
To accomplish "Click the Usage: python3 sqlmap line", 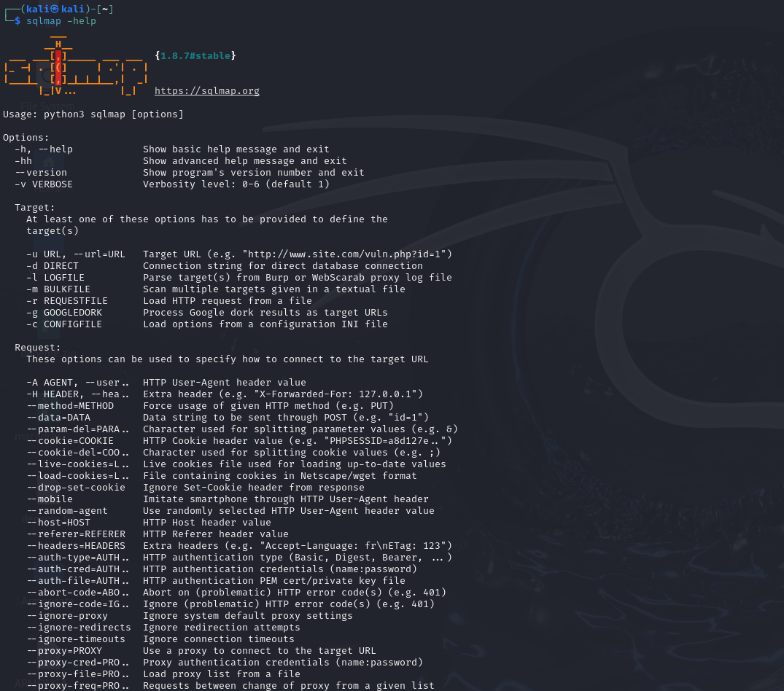I will point(92,114).
